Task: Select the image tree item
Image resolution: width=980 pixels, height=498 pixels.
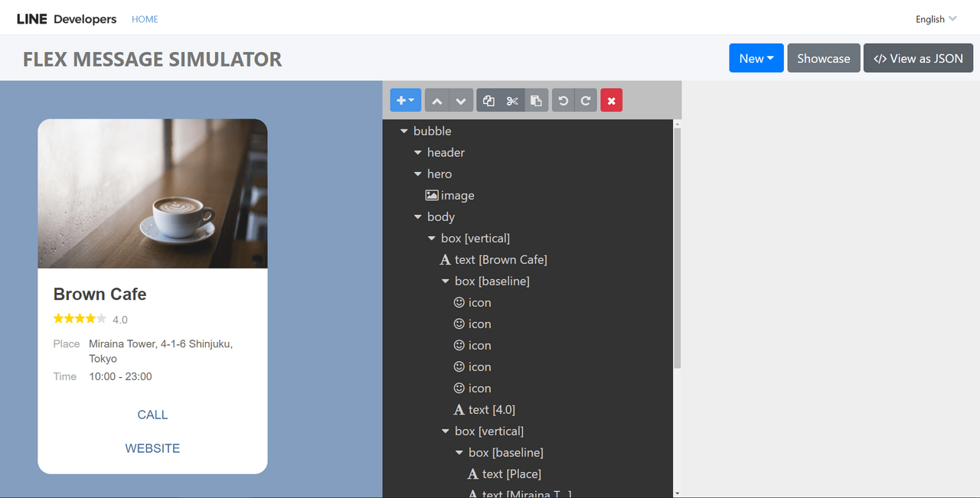Action: 450,196
